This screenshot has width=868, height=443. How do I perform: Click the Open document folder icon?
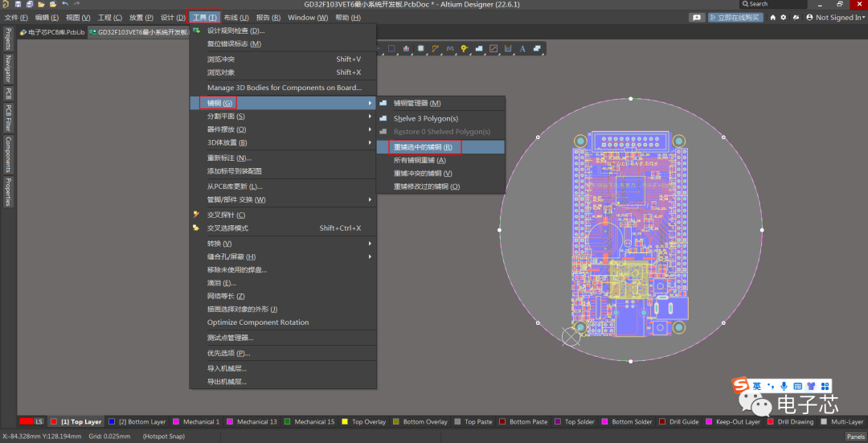coord(41,4)
